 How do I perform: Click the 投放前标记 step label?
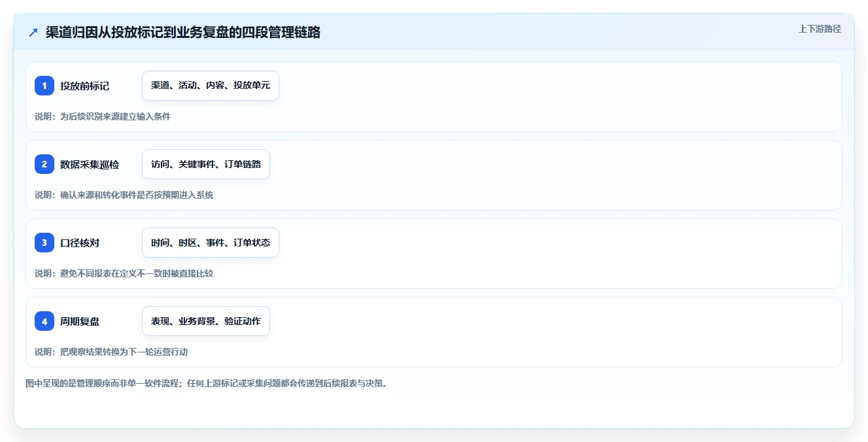point(84,86)
